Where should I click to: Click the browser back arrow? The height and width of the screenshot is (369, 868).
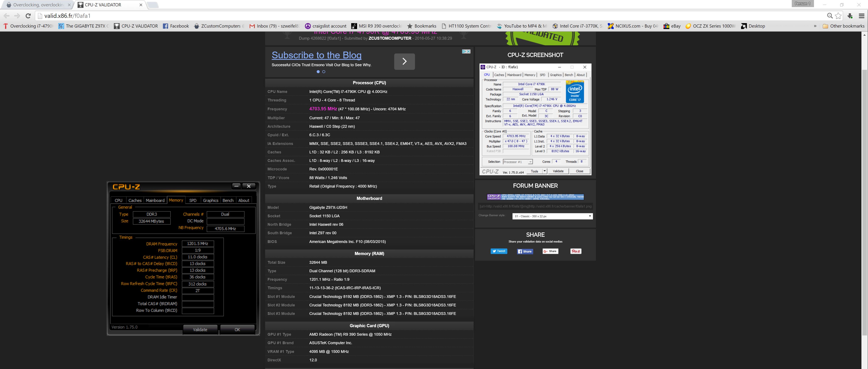[x=7, y=16]
